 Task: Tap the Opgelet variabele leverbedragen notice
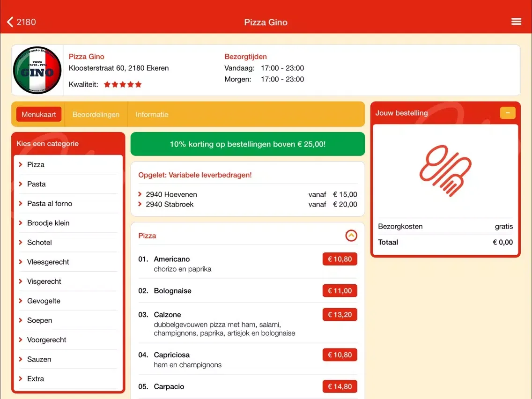click(x=195, y=175)
